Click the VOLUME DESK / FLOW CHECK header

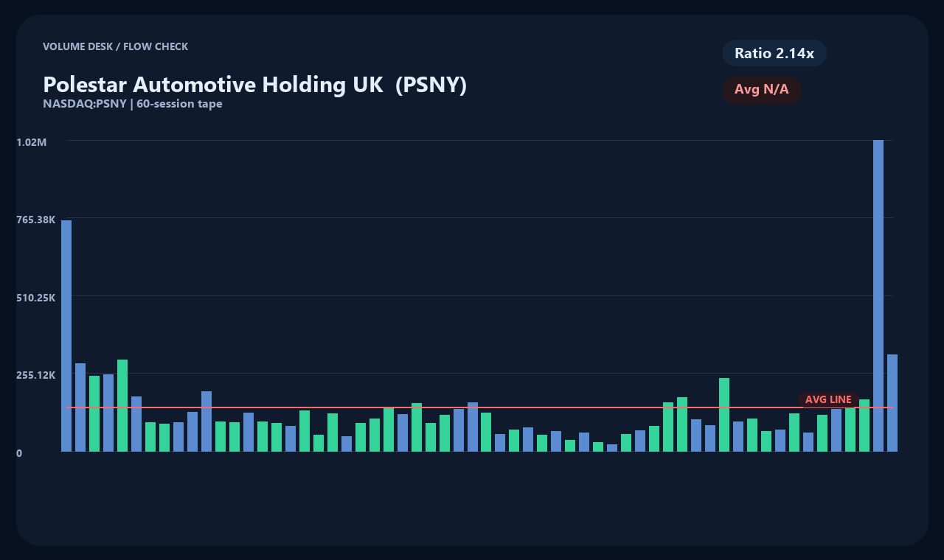[116, 46]
